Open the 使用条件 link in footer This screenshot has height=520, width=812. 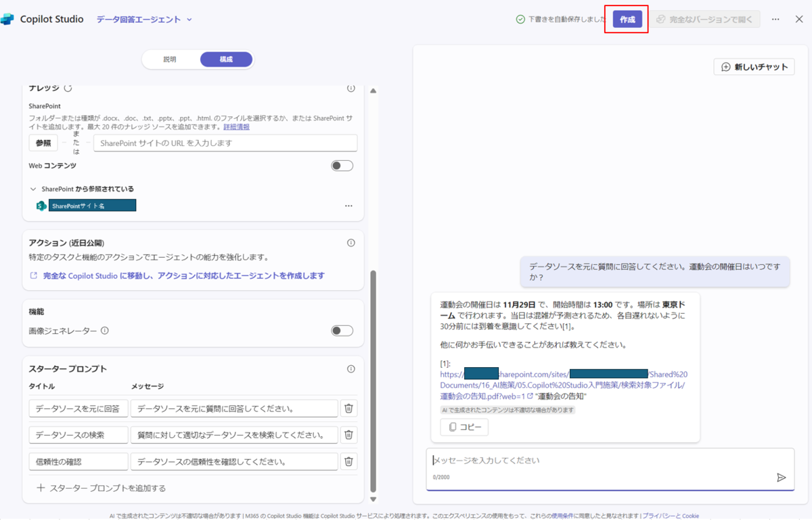pyautogui.click(x=562, y=516)
